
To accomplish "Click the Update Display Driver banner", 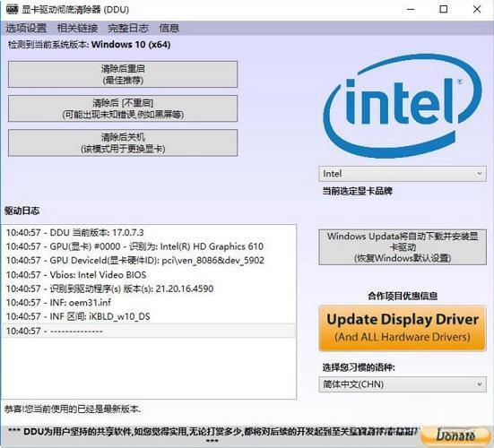I will point(403,328).
